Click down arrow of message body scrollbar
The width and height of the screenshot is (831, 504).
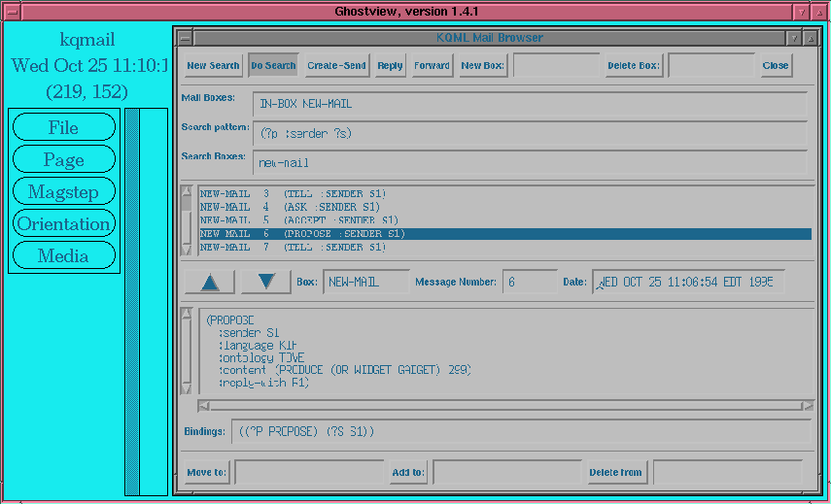[x=186, y=388]
